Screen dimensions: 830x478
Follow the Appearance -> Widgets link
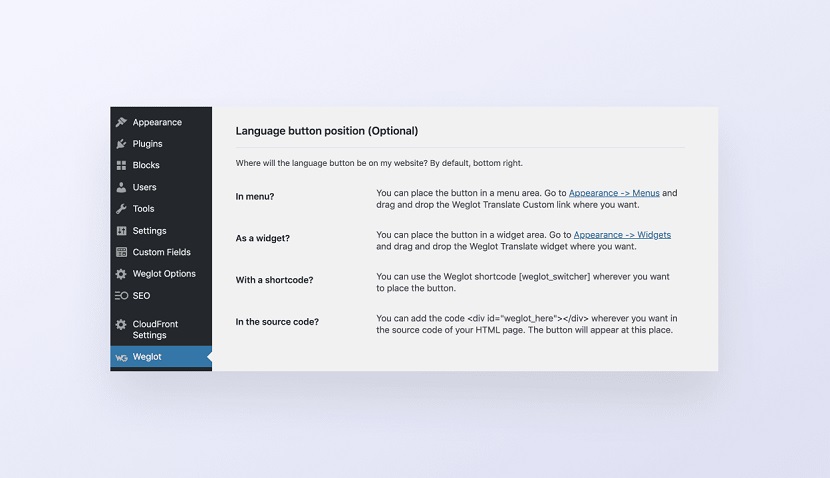622,235
